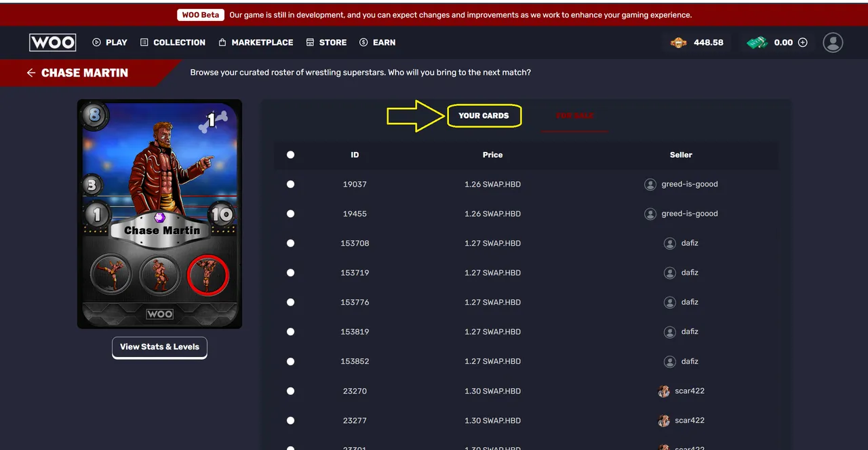Viewport: 868px width, 450px height.
Task: Click the dafiz avatar icon in row 153852
Action: (669, 361)
